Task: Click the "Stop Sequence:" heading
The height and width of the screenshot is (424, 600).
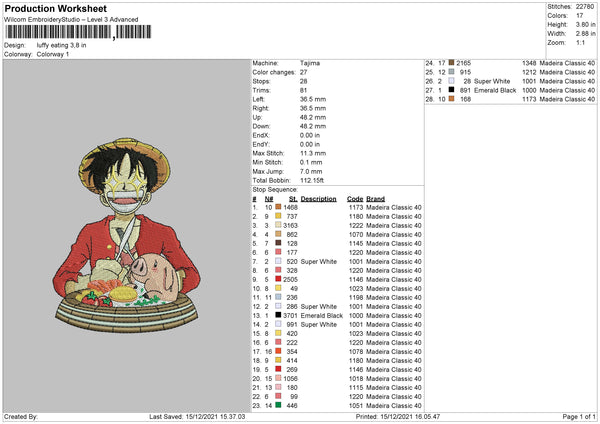Action: point(275,190)
